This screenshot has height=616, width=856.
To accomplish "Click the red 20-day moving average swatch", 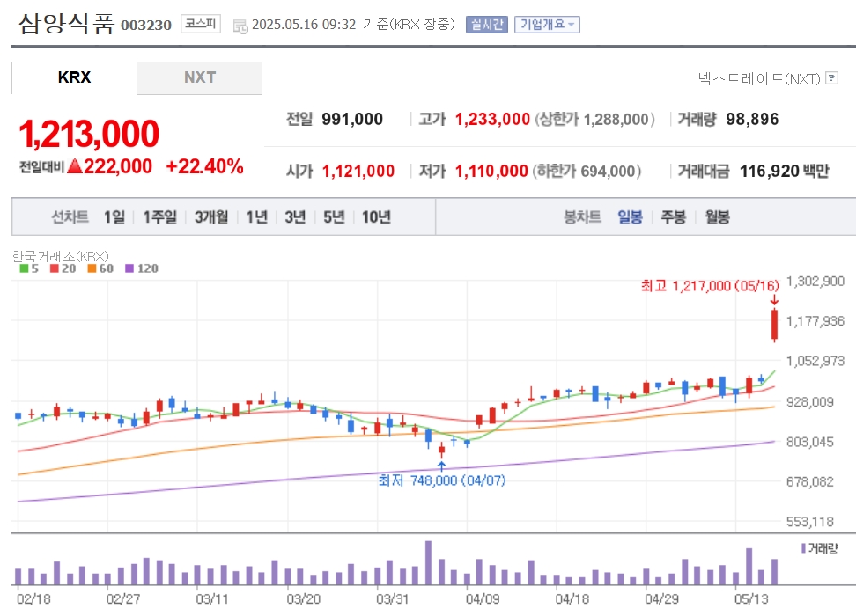I will pyautogui.click(x=54, y=268).
